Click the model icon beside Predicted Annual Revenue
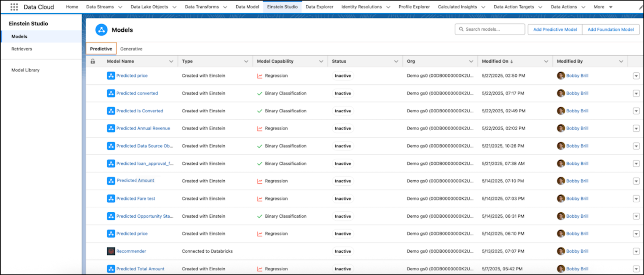 111,128
